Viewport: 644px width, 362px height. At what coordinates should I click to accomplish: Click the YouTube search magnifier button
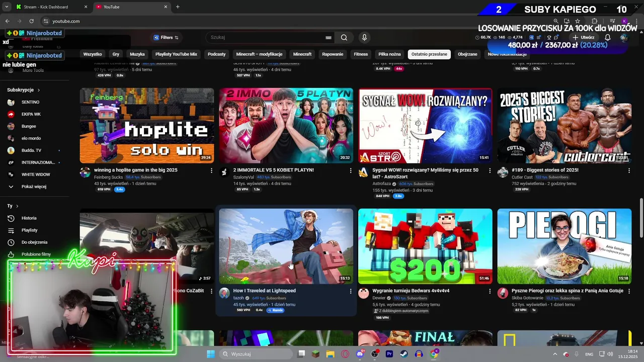344,37
